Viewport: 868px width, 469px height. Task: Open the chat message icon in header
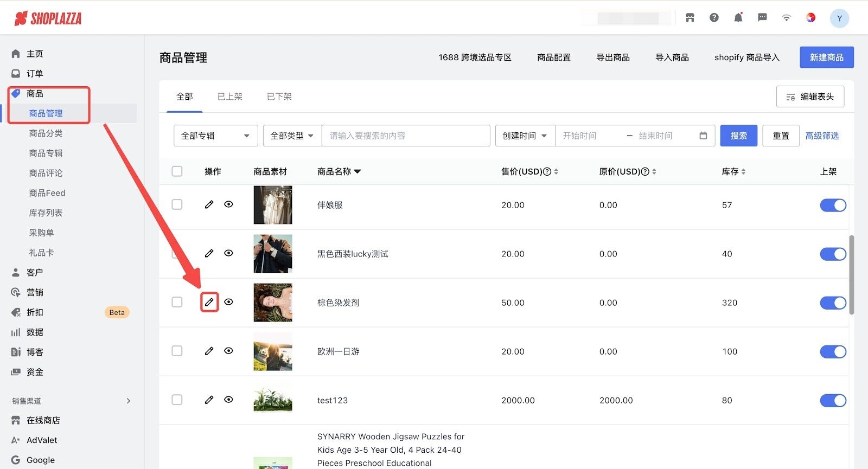coord(762,18)
